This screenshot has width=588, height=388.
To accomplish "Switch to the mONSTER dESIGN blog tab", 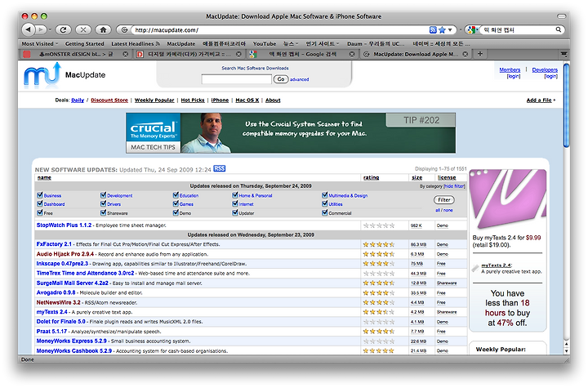I will coord(75,54).
